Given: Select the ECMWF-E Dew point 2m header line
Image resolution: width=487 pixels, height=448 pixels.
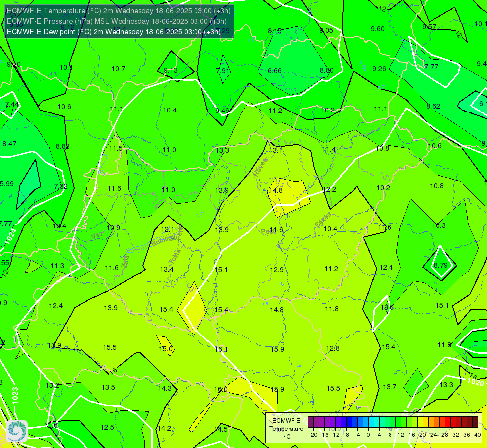Looking at the screenshot, I should pos(114,32).
